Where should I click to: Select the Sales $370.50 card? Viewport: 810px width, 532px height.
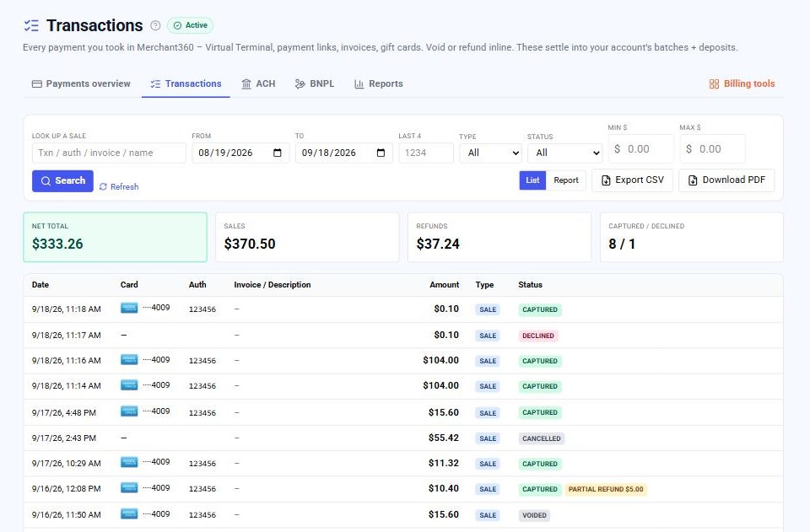[307, 238]
